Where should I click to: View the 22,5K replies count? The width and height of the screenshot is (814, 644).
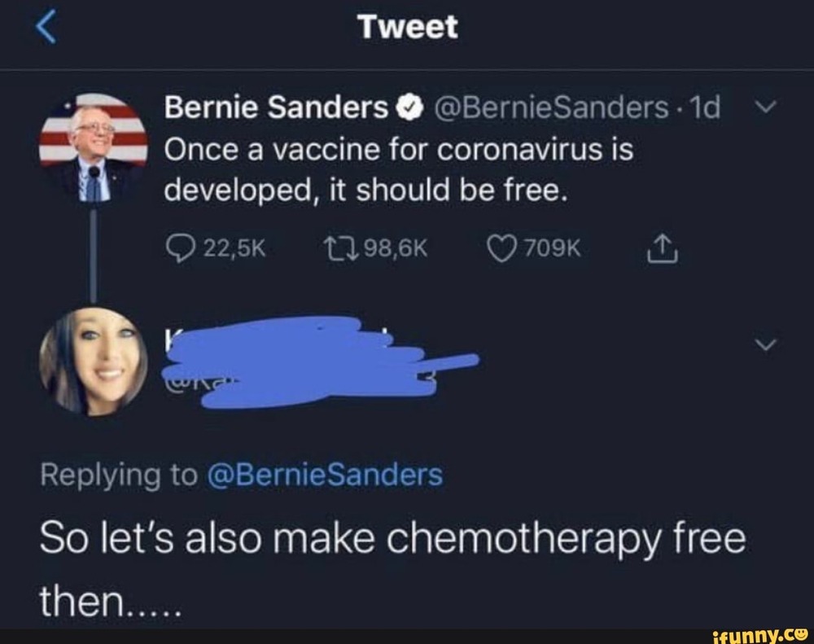(234, 248)
